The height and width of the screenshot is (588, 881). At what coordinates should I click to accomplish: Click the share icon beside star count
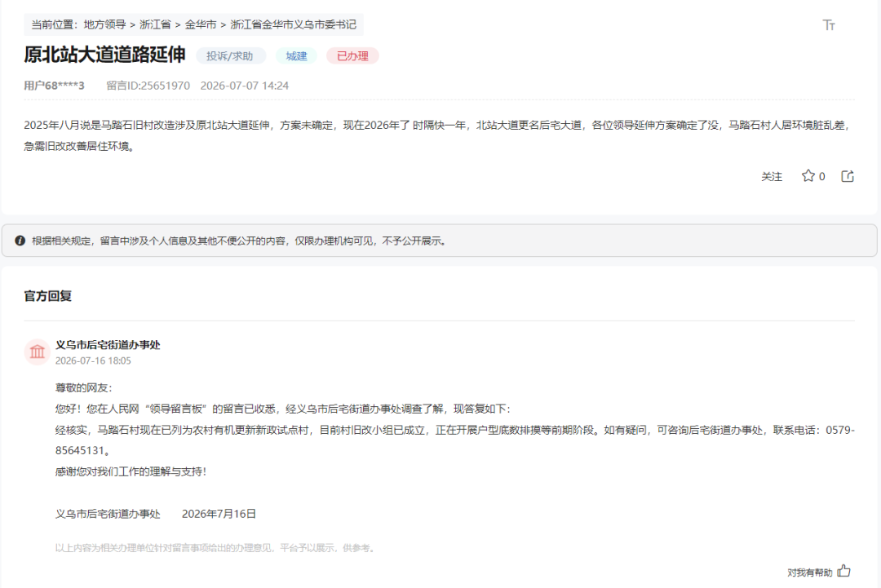(848, 176)
